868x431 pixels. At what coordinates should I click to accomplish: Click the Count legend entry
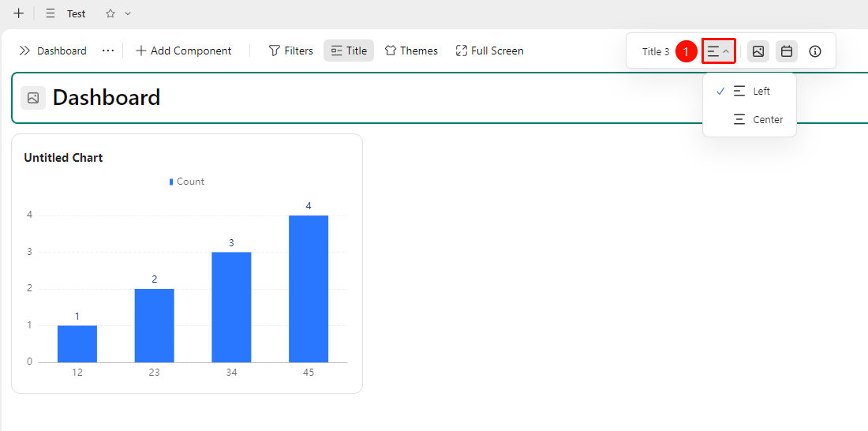tap(186, 182)
